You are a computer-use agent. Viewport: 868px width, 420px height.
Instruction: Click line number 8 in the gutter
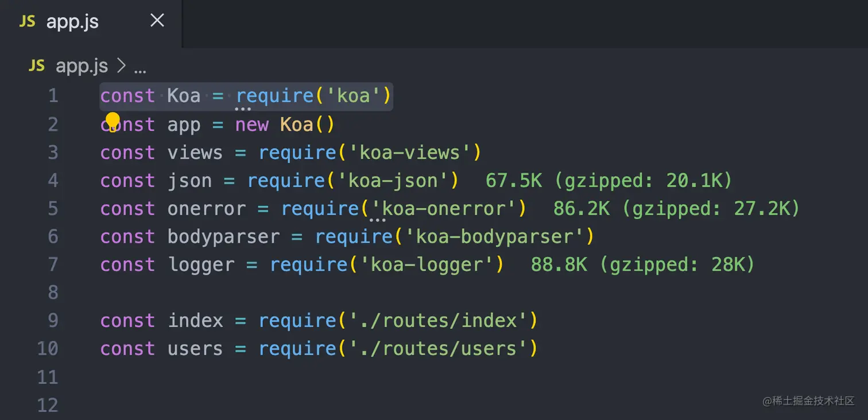53,292
